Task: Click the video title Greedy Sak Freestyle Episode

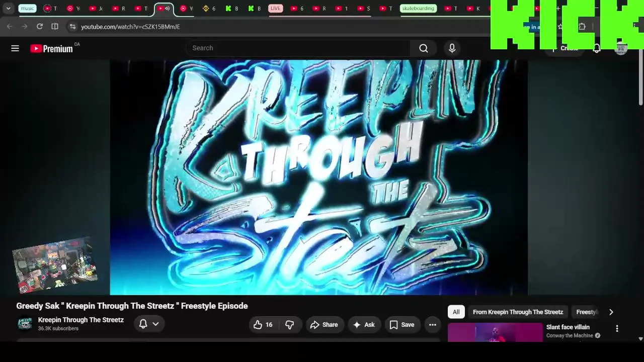Action: click(x=132, y=306)
